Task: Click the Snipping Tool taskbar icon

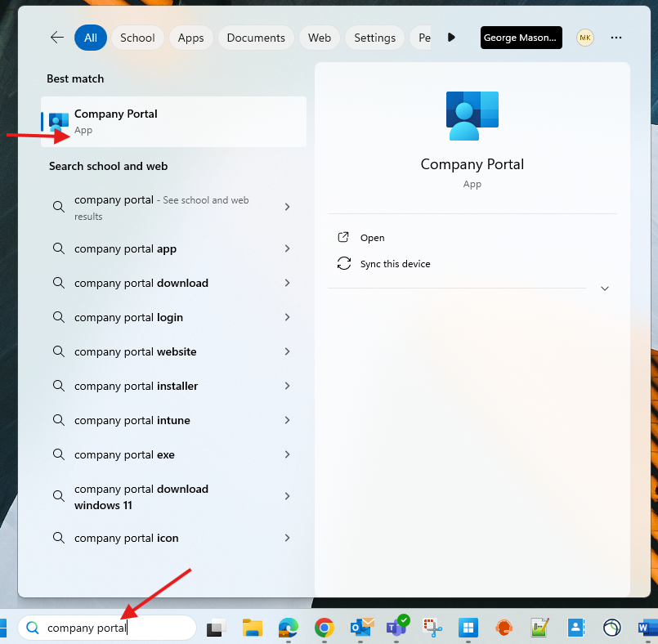Action: pyautogui.click(x=432, y=628)
